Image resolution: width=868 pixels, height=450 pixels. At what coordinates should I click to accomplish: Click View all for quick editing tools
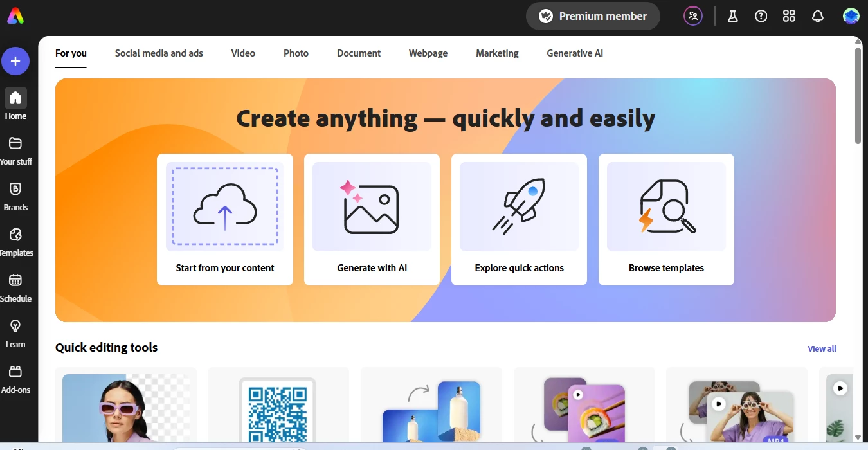[822, 348]
